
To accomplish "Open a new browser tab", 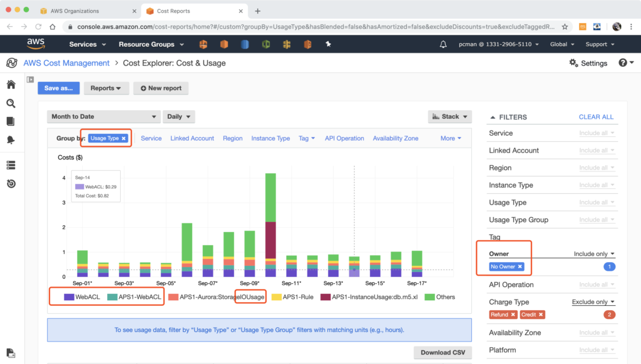I will click(x=257, y=11).
